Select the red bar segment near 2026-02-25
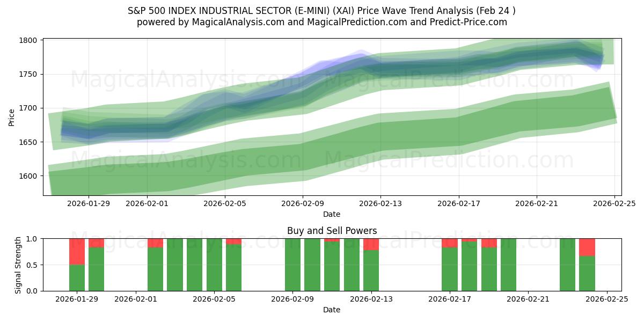The width and height of the screenshot is (644, 322). [x=587, y=247]
